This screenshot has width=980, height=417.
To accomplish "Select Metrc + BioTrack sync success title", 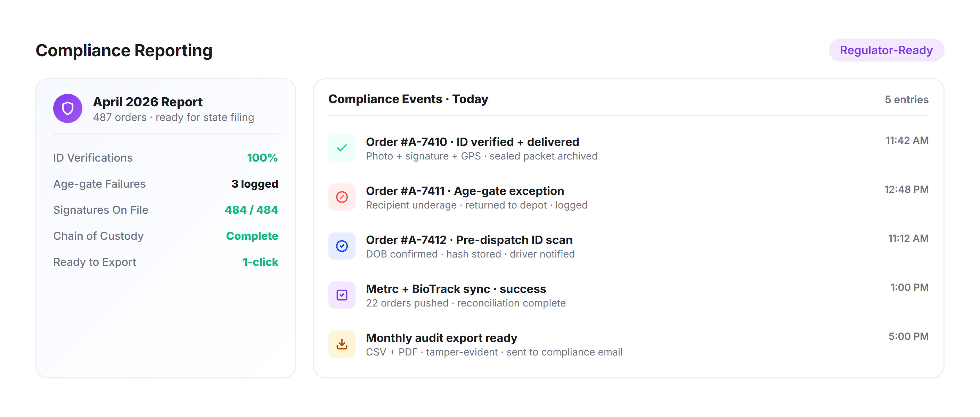I will click(456, 289).
